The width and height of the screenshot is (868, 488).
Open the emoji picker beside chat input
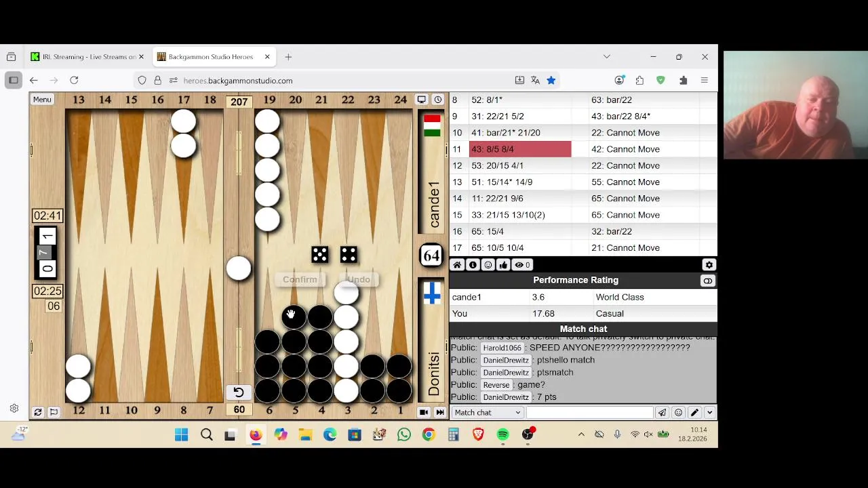(x=678, y=412)
